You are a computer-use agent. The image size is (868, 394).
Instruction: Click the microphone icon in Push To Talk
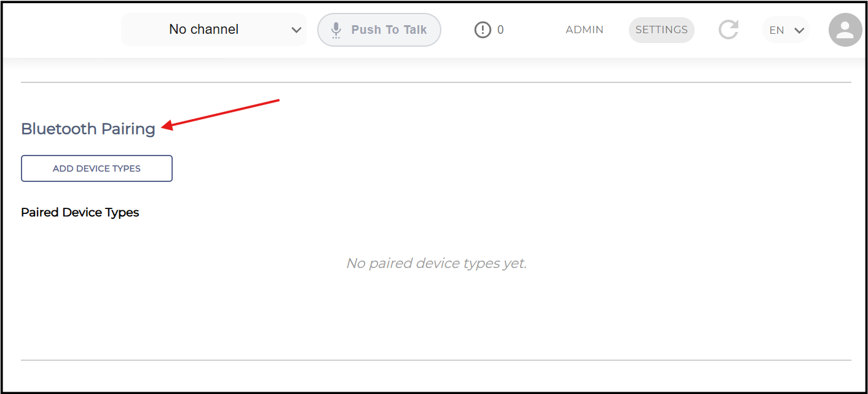click(336, 30)
